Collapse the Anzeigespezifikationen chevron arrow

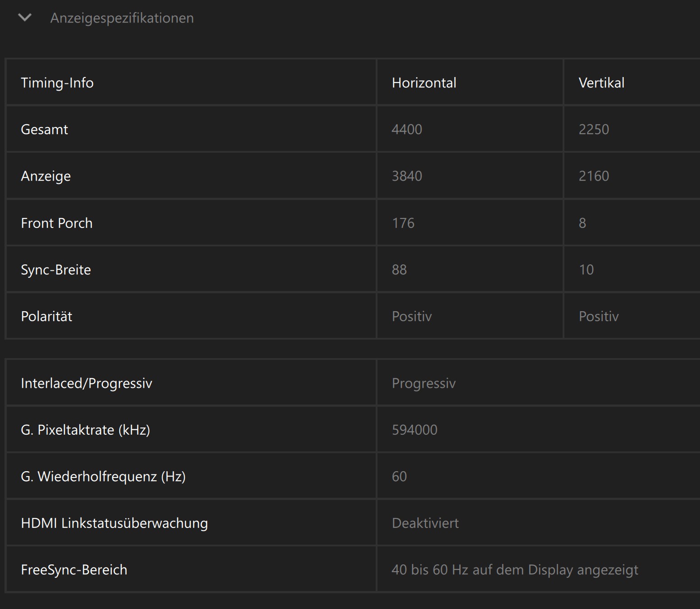25,18
